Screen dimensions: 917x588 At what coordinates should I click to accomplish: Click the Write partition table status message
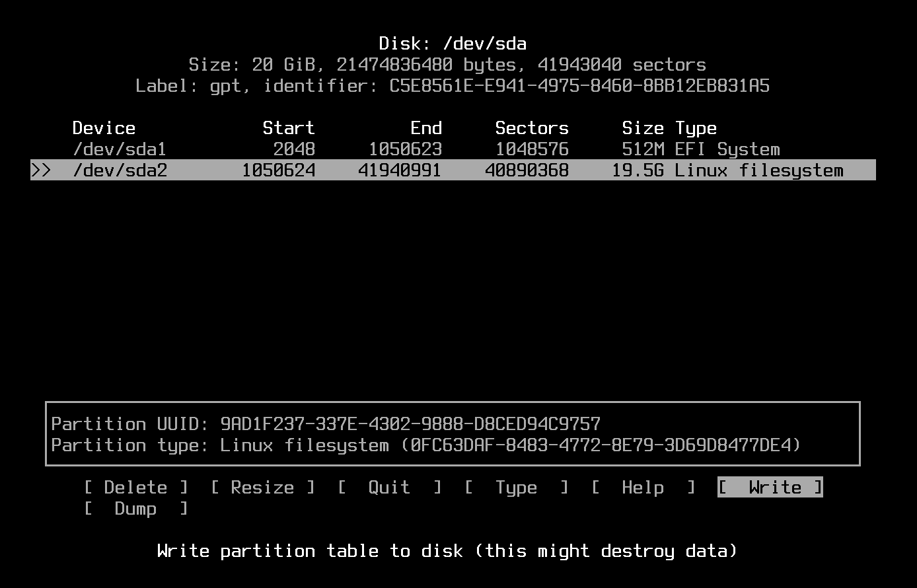coord(447,550)
